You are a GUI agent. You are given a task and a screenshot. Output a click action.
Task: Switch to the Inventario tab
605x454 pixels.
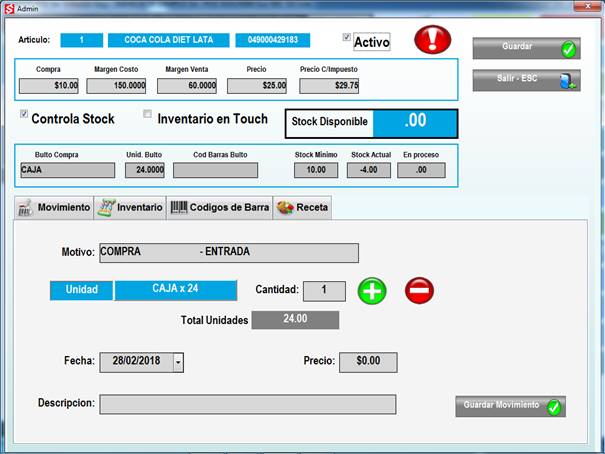click(x=130, y=208)
